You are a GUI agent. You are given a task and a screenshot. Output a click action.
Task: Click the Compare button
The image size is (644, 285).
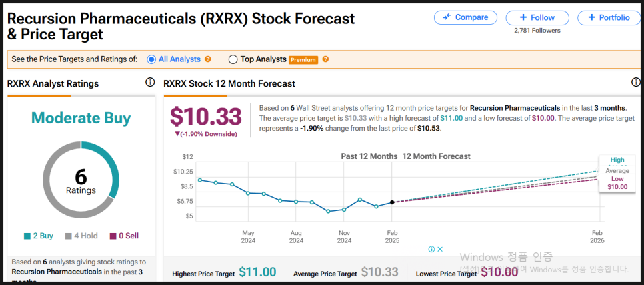click(x=465, y=17)
